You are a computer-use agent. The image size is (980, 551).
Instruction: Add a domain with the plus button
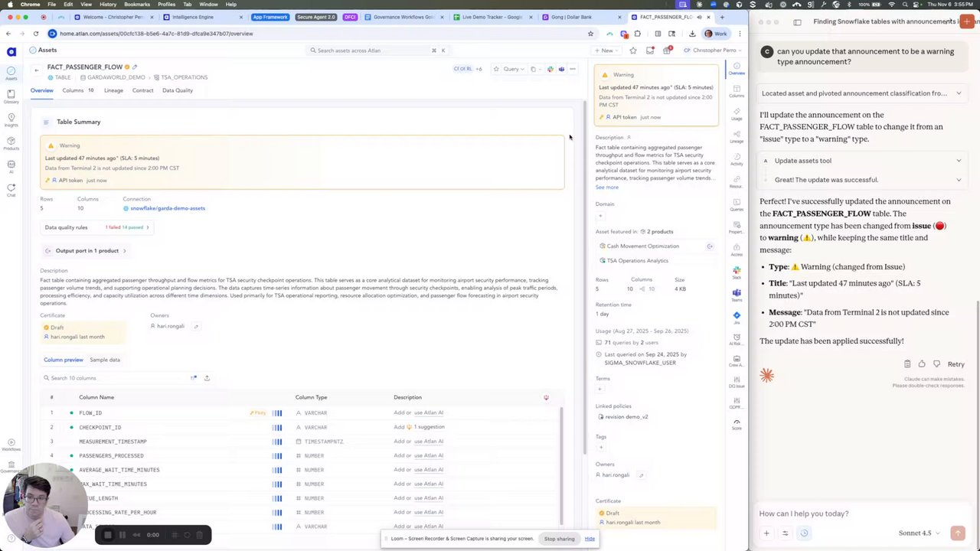[x=599, y=216]
